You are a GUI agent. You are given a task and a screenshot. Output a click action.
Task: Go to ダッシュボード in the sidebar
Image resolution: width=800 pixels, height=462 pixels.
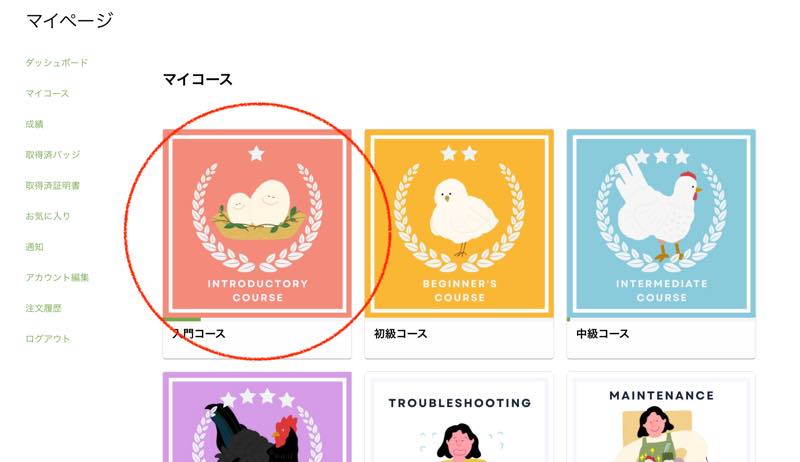(57, 63)
